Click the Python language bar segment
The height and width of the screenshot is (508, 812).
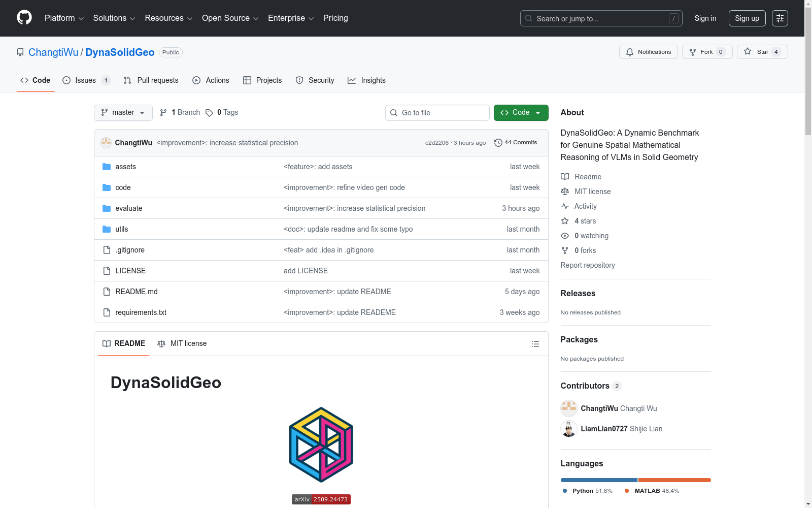pyautogui.click(x=599, y=480)
